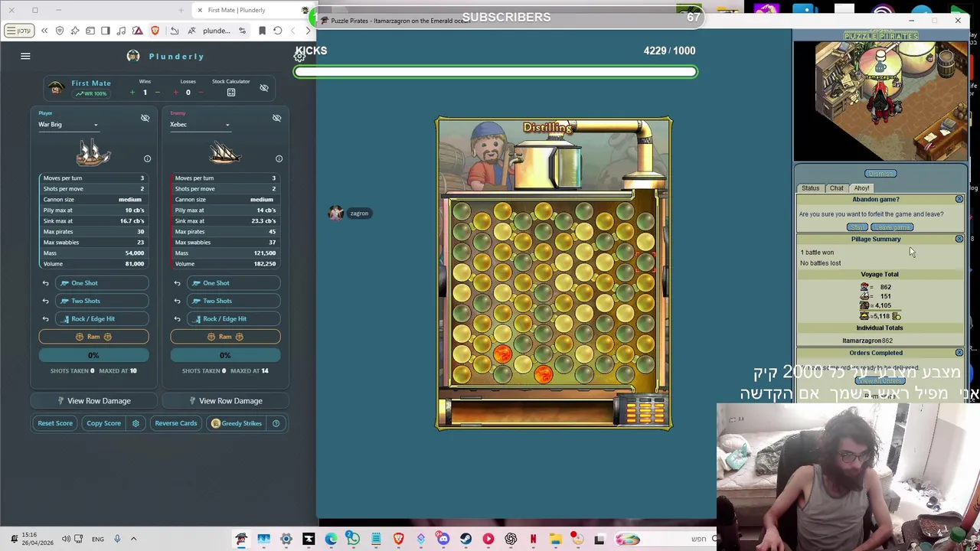Open a new browser tab

click(x=181, y=10)
